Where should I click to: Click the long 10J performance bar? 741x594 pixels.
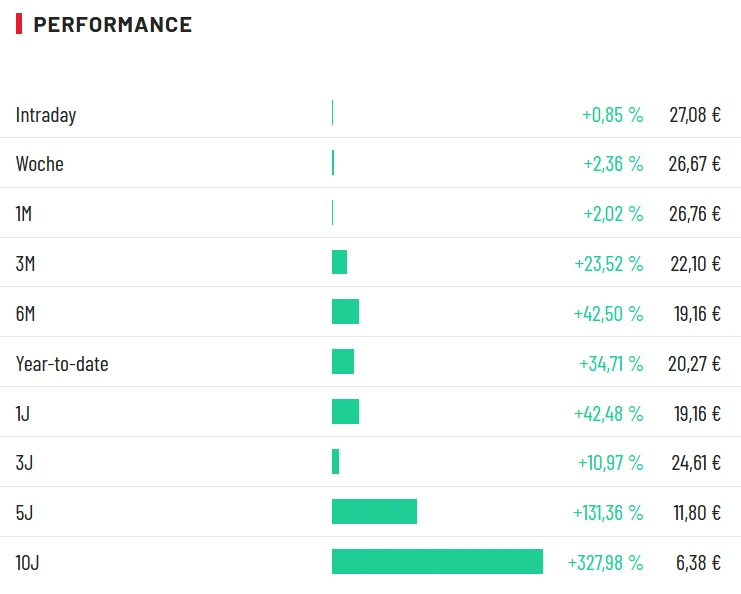click(x=437, y=562)
